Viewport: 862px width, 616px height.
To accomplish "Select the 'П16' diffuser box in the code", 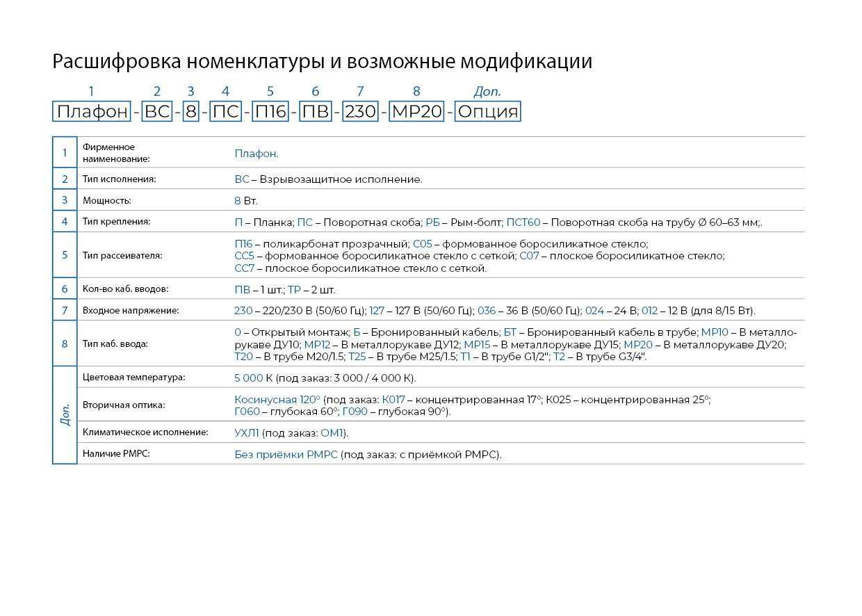I will pos(270,112).
